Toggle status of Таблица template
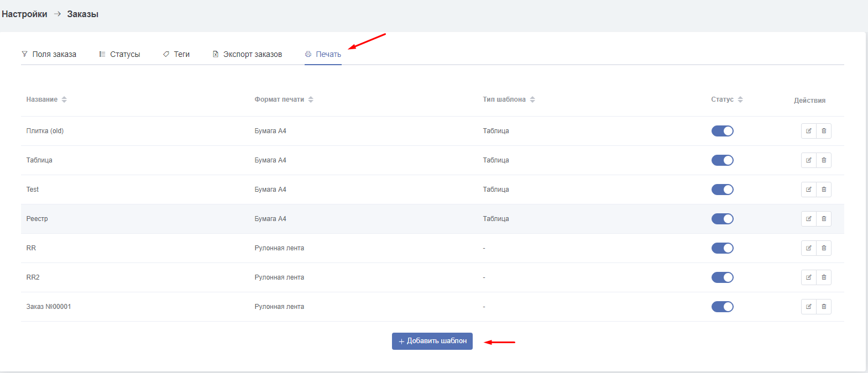 722,160
